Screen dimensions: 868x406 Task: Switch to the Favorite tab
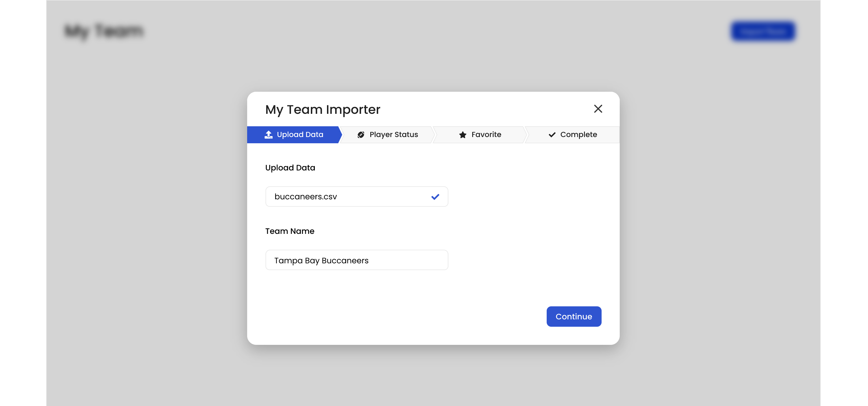click(x=480, y=134)
